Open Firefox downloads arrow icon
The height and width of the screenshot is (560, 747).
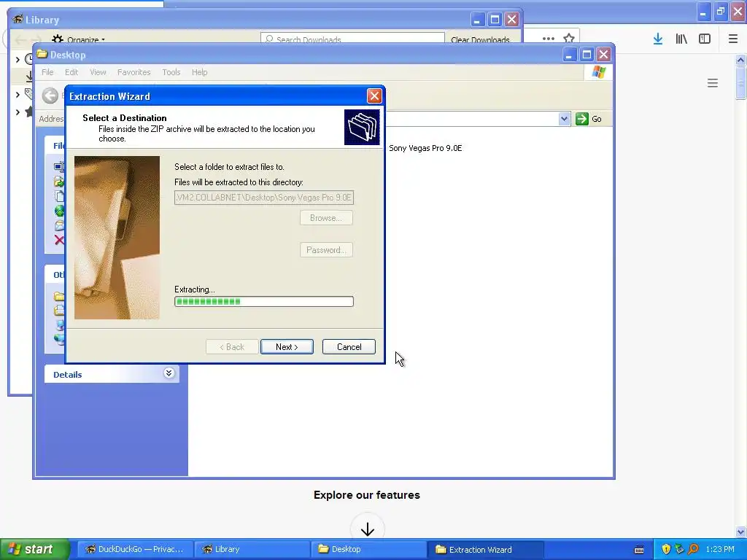[658, 39]
